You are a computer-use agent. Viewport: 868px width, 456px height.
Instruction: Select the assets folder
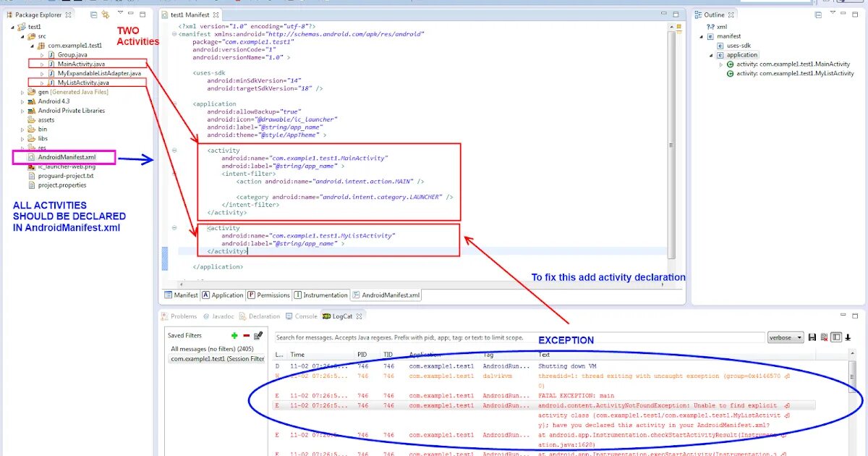[41, 120]
